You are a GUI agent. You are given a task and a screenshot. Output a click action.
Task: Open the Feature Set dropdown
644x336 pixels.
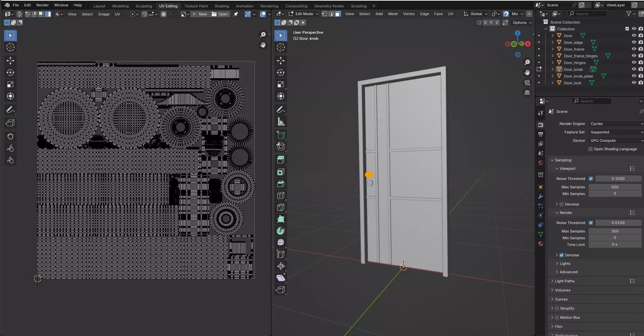(x=616, y=132)
